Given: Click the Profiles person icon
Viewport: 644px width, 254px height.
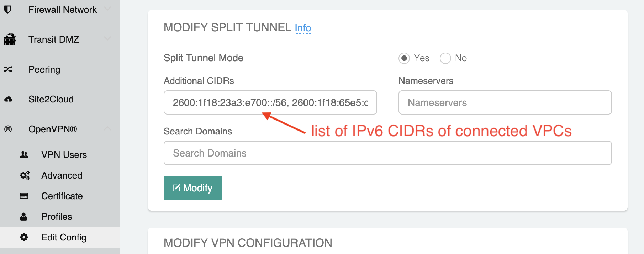Looking at the screenshot, I should click(x=24, y=216).
